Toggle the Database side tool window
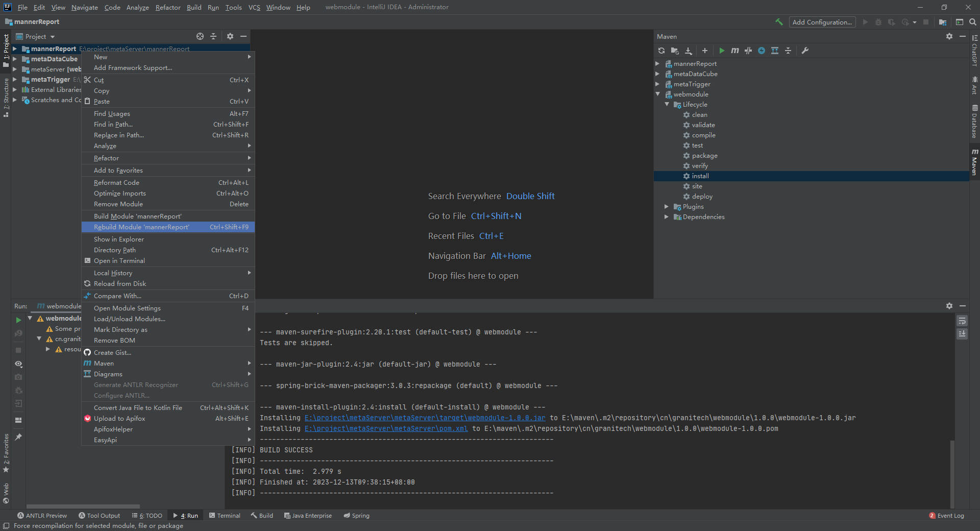The image size is (980, 531). [974, 122]
